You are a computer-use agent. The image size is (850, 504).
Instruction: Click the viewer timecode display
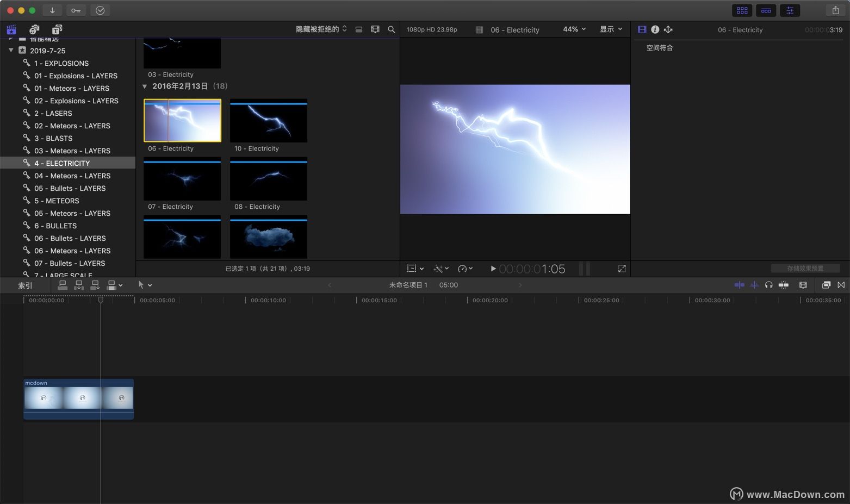coord(532,269)
